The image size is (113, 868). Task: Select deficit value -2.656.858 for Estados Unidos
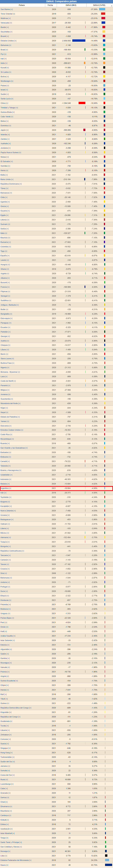pos(66,41)
